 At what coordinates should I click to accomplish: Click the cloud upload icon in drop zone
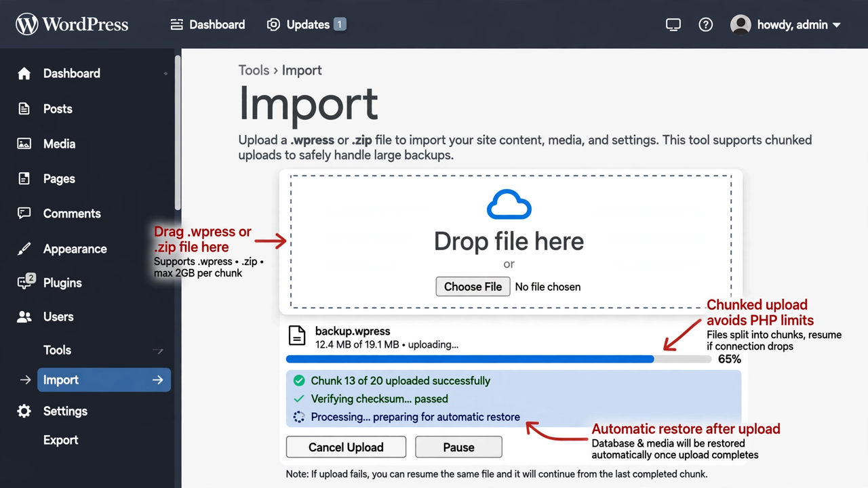(x=509, y=205)
